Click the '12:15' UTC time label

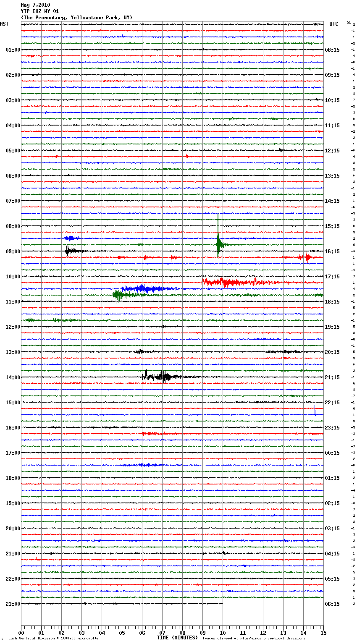tap(332, 151)
